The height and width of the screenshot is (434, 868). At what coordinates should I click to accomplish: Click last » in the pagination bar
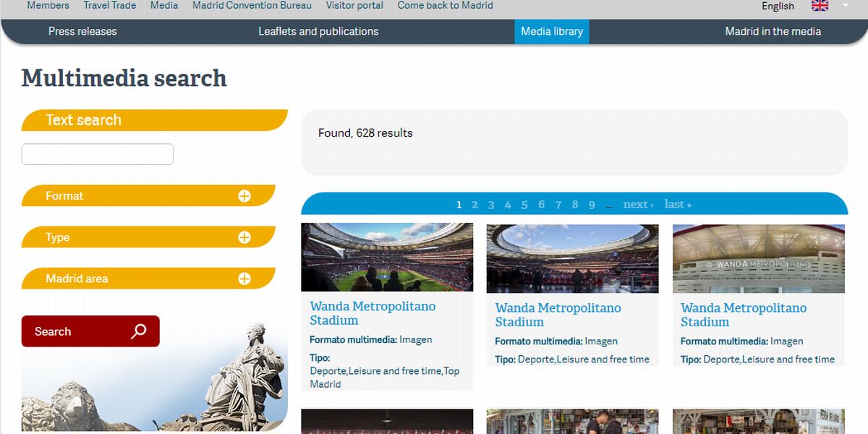click(x=676, y=204)
